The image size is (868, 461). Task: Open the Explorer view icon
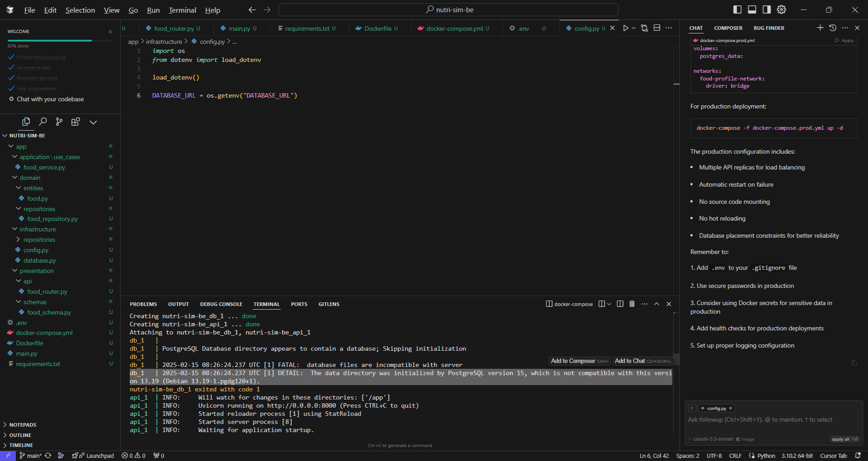click(x=26, y=122)
